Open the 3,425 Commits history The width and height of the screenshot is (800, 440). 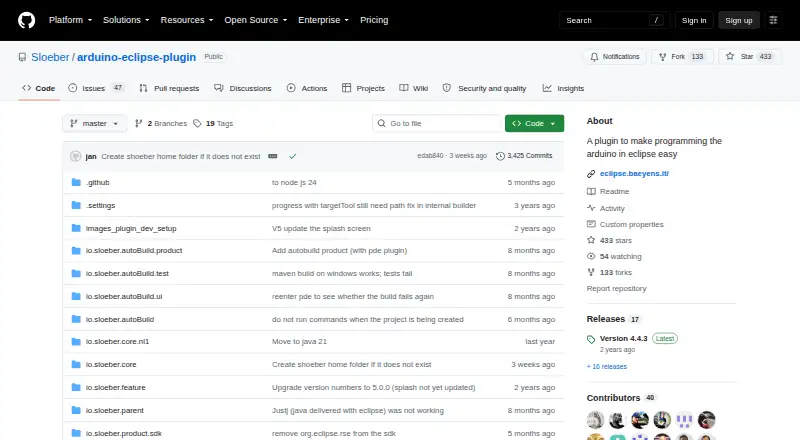[x=524, y=156]
